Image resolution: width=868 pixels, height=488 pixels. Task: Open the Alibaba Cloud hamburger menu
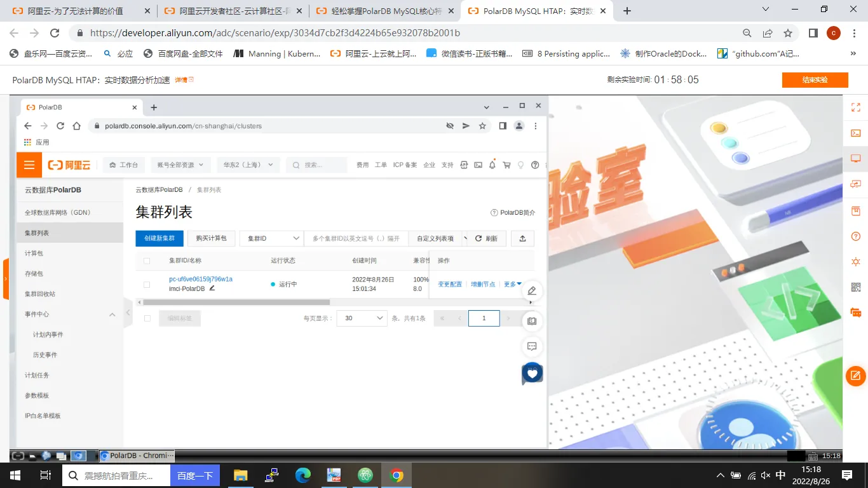(29, 165)
